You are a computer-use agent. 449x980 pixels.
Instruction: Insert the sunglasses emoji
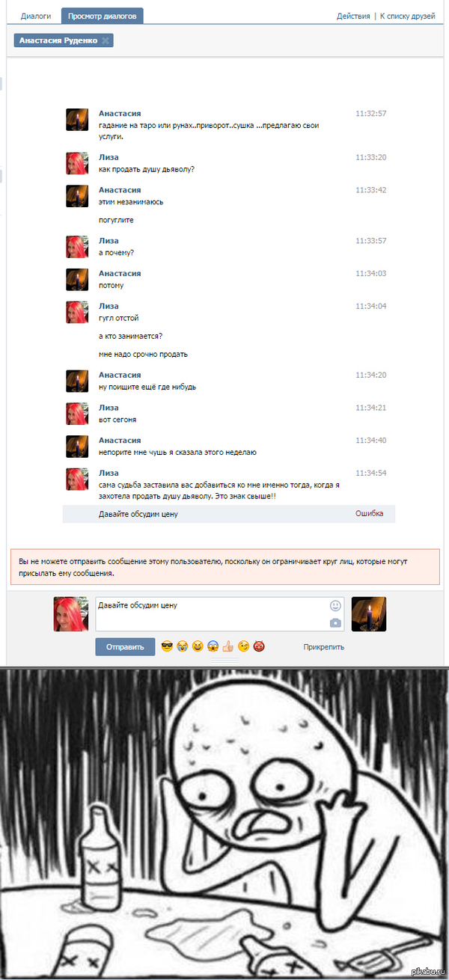167,646
